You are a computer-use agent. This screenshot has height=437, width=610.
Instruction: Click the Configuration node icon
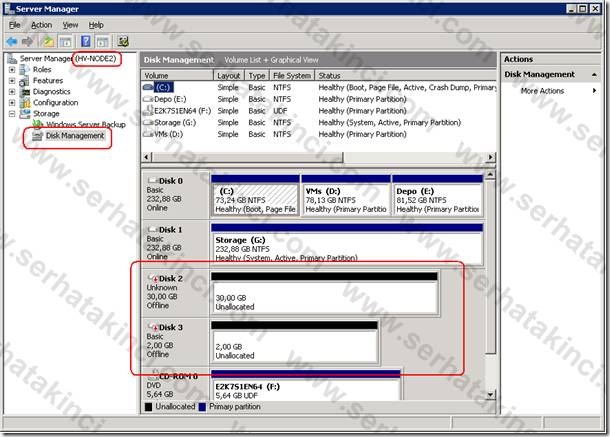tap(25, 103)
